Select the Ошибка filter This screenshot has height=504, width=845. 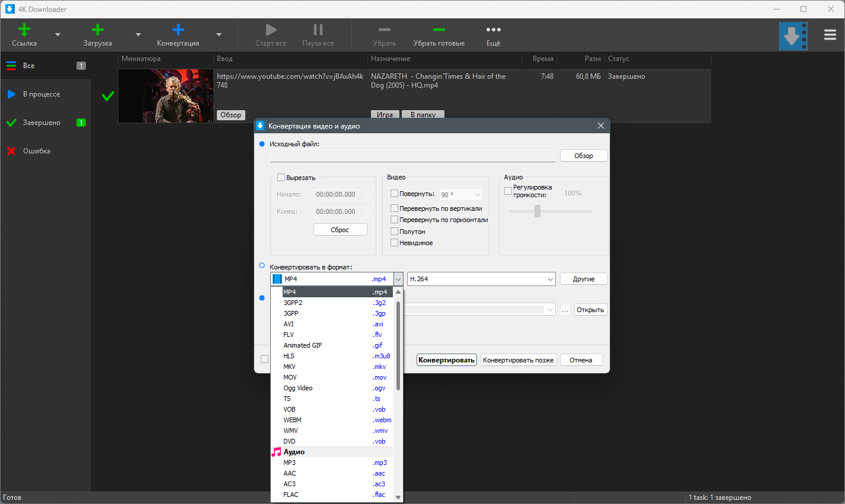pyautogui.click(x=46, y=151)
